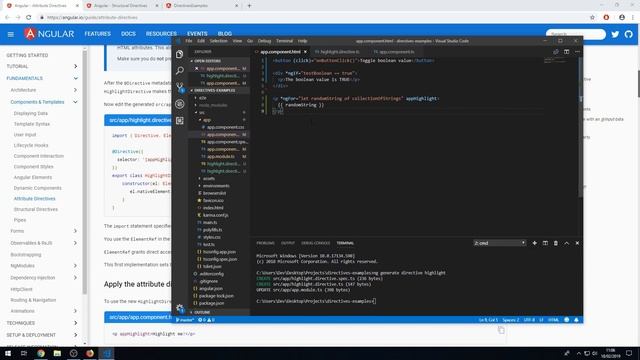Image resolution: width=640 pixels, height=360 pixels.
Task: Expand the e2e folder in Explorer
Action: (x=202, y=98)
